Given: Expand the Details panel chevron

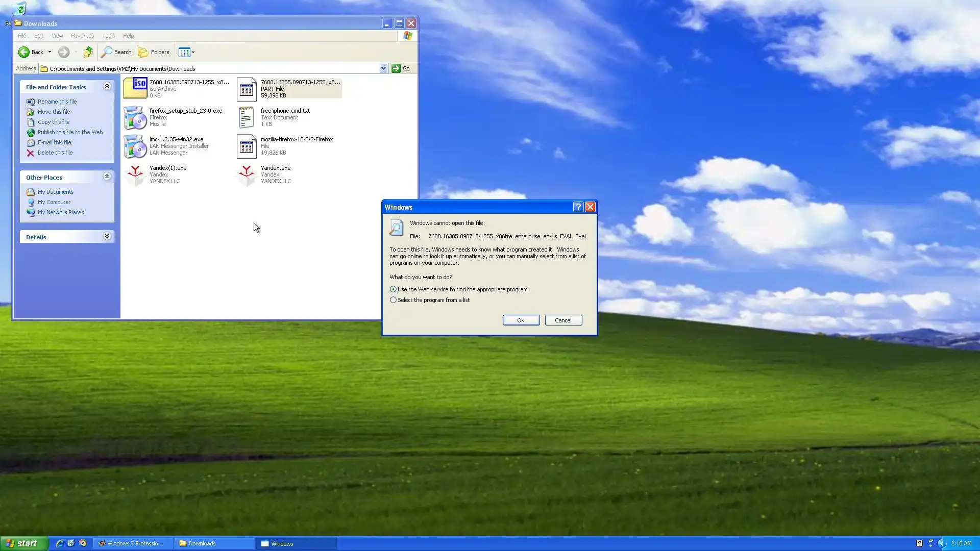Looking at the screenshot, I should click(107, 236).
